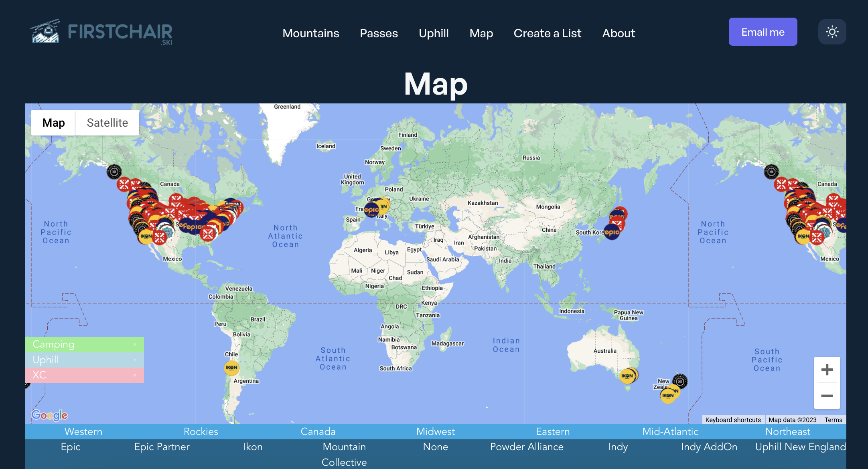Image resolution: width=868 pixels, height=469 pixels.
Task: Click the Google logo on the map
Action: (x=49, y=415)
